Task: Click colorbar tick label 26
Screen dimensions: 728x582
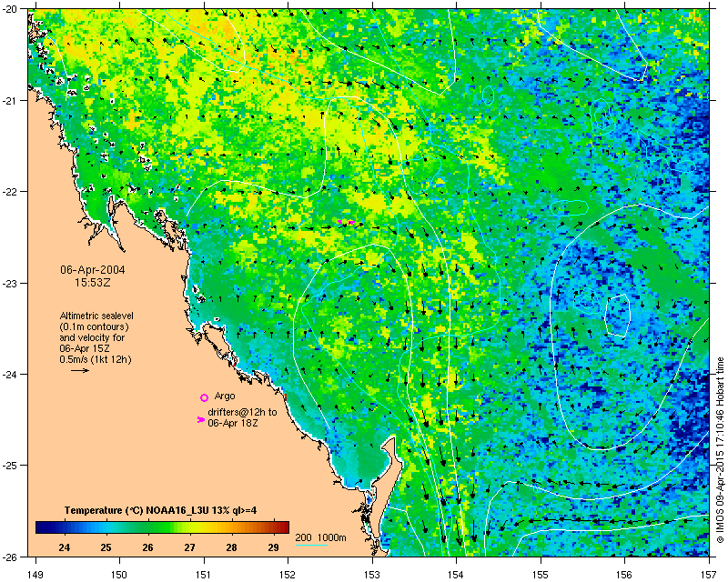Action: [148, 547]
